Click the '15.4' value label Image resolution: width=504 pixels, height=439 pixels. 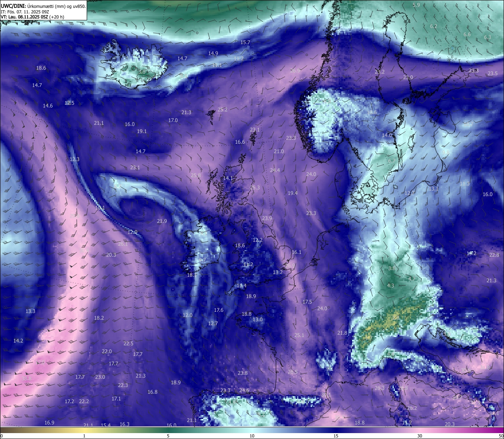106,425
